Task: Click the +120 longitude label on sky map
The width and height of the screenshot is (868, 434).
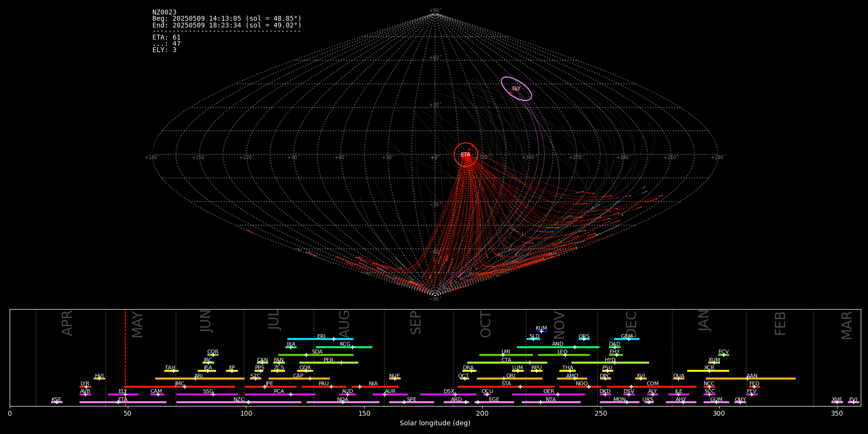Action: coord(245,158)
